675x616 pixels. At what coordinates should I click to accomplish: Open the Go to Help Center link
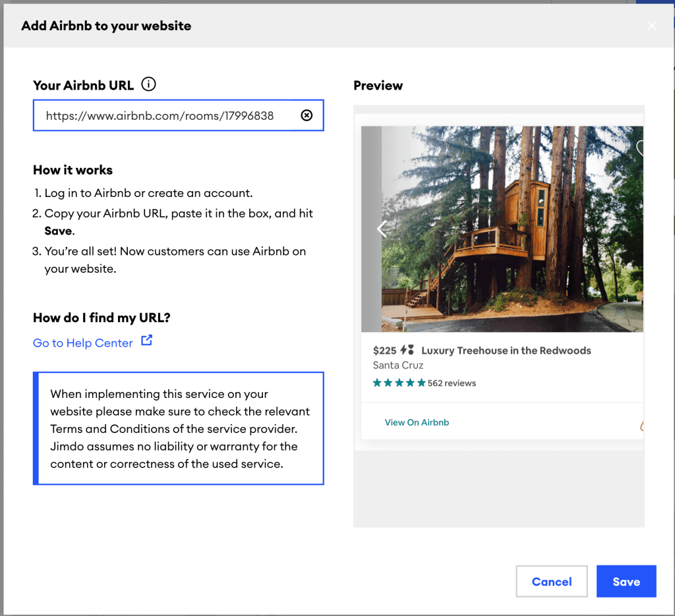pyautogui.click(x=82, y=343)
